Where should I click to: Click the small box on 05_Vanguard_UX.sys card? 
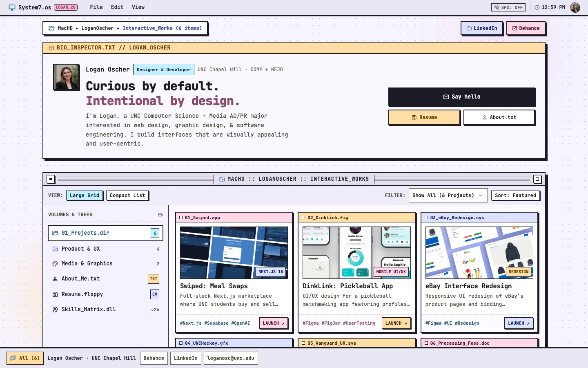click(x=303, y=343)
